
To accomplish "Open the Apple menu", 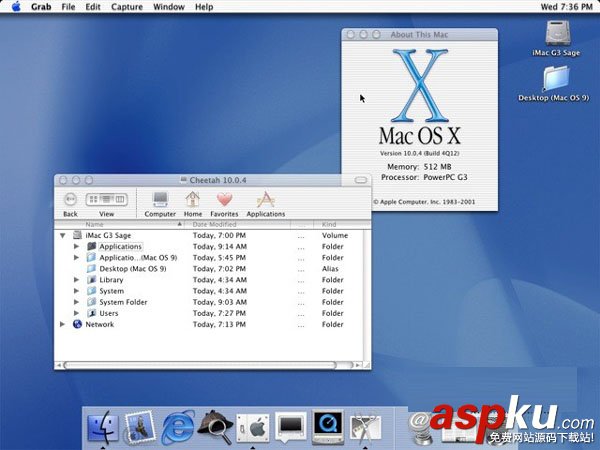I will (16, 7).
